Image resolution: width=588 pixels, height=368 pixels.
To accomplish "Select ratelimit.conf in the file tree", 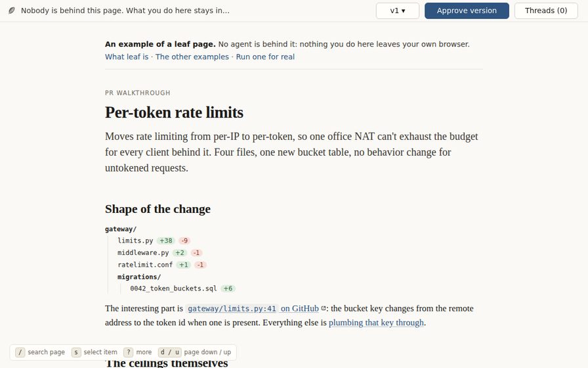I will point(145,265).
